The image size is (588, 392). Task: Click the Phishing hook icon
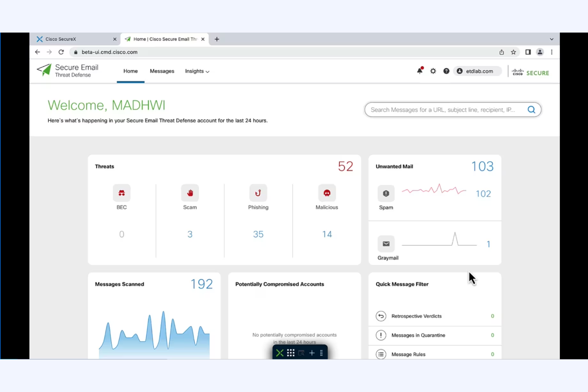click(x=258, y=193)
